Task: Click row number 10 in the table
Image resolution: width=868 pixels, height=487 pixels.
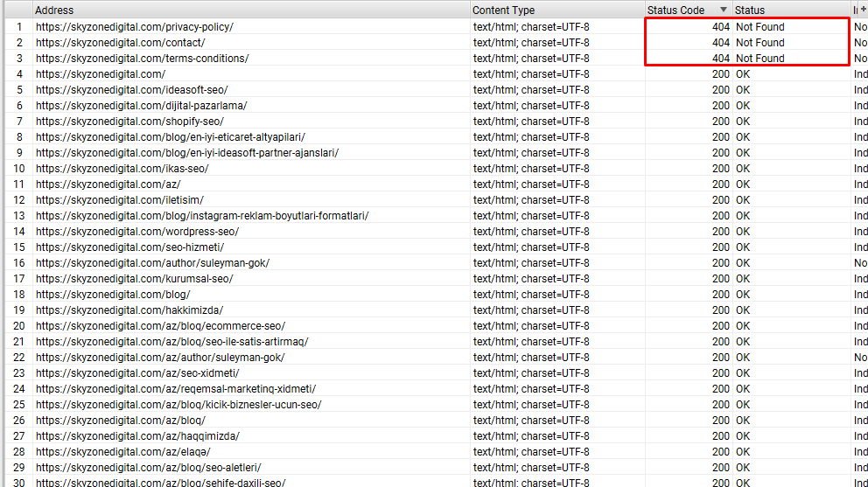Action: click(x=18, y=169)
